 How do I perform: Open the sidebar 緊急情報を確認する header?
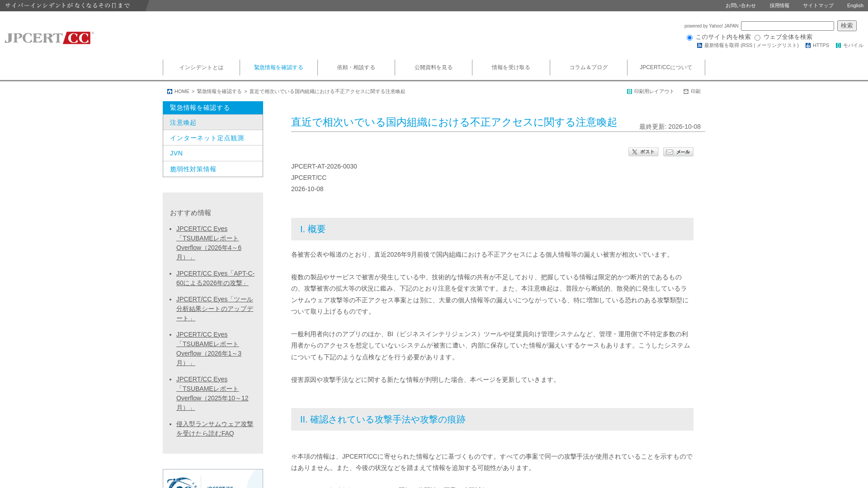point(213,108)
